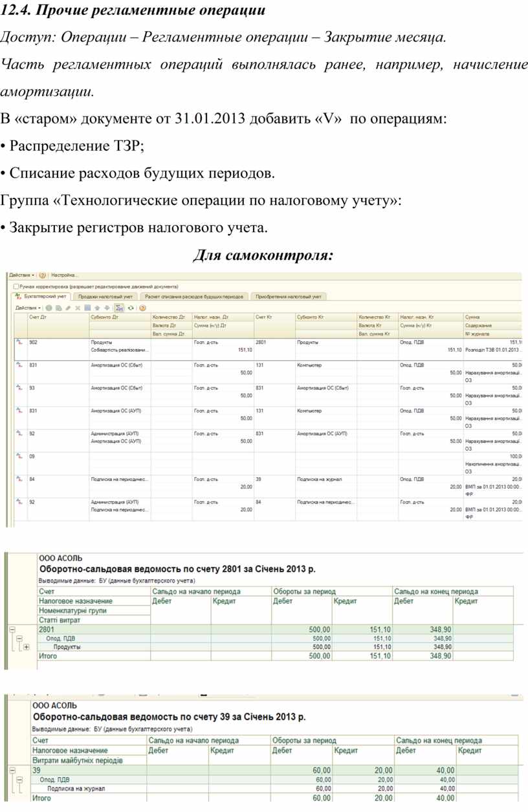This screenshot has width=528, height=812.
Task: Select the 902 account cell
Action: point(57,342)
